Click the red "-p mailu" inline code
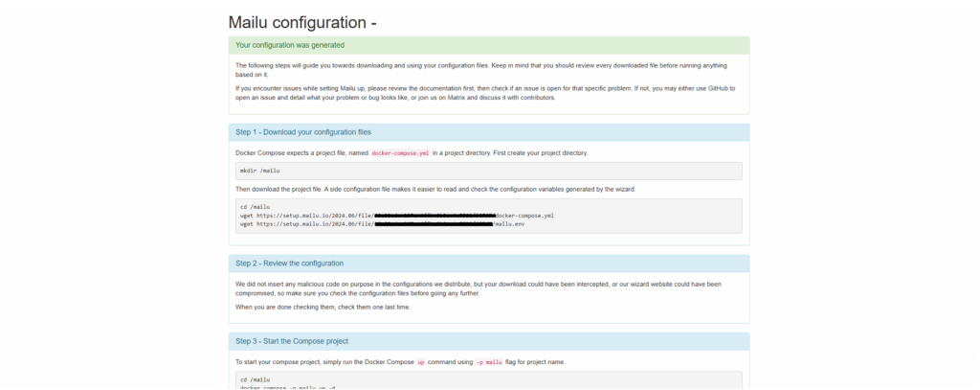The width and height of the screenshot is (980, 390). (x=489, y=362)
